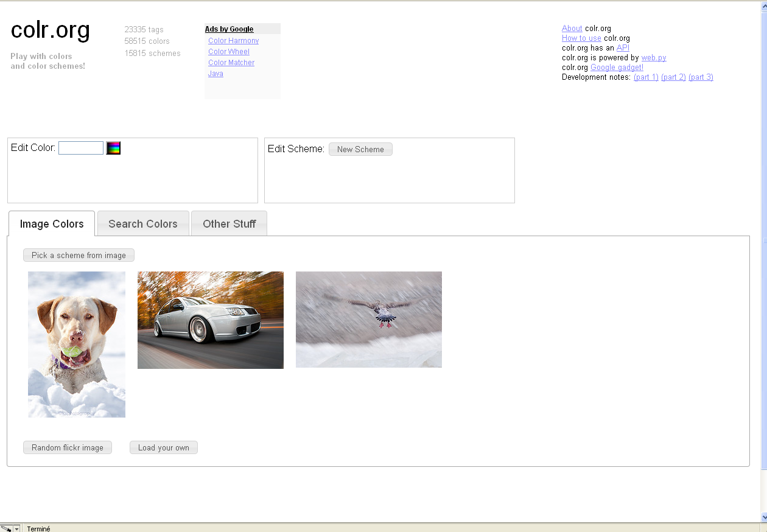Click the 58515 colors count
This screenshot has width=767, height=532.
(x=147, y=41)
